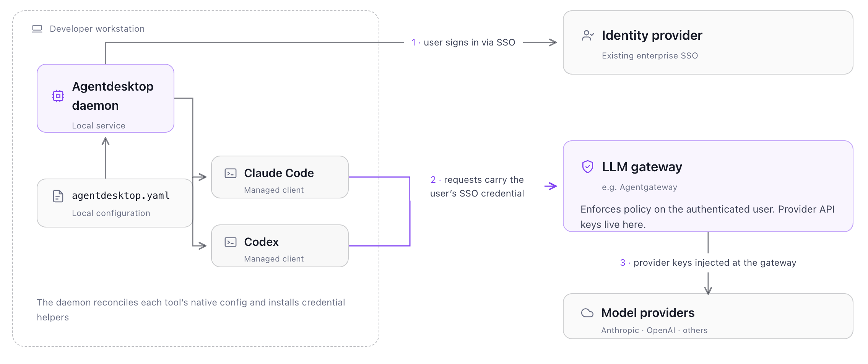Click the 'user signs in via SSO' label
The width and height of the screenshot is (868, 364).
(469, 42)
